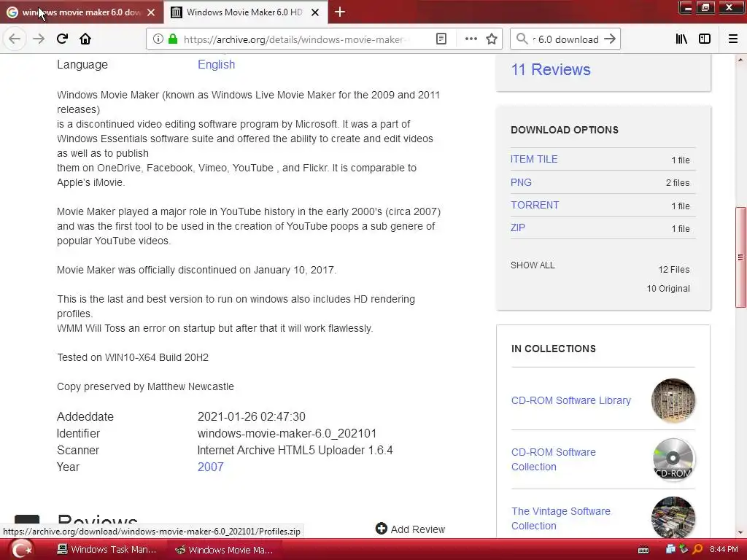Open CD-ROM Software Collection link
This screenshot has width=747, height=560.
point(554,459)
